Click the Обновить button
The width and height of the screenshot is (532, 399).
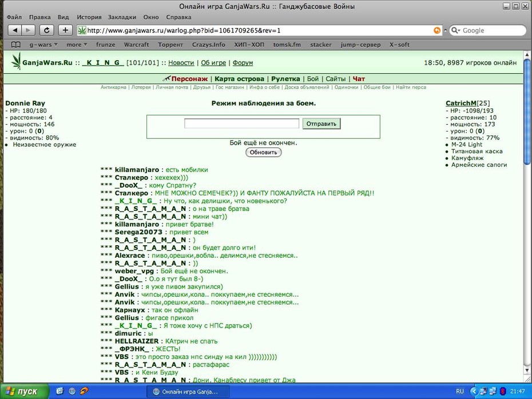coord(263,153)
